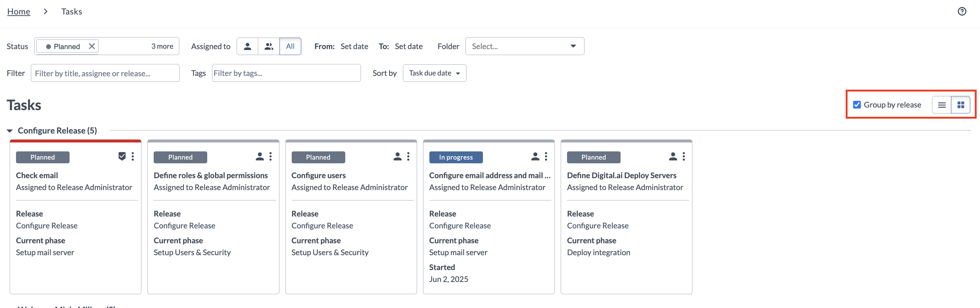This screenshot has height=308, width=980.
Task: Click 'Deploy integration' phase text
Action: (x=598, y=253)
